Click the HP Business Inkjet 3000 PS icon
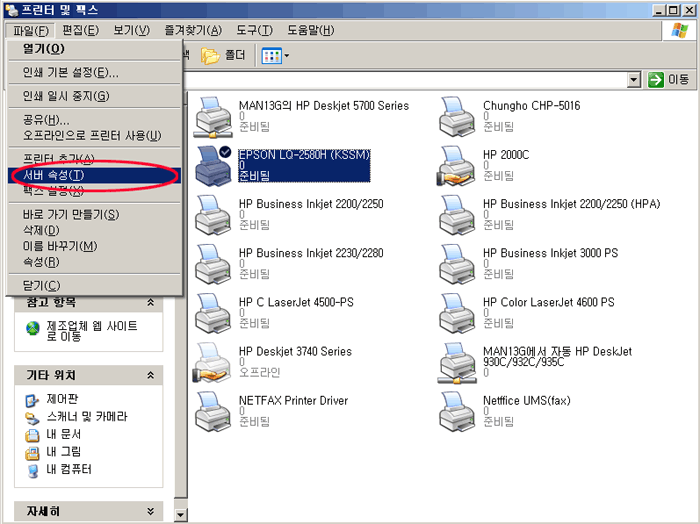Viewport: 700px width, 524px height. pos(460,265)
